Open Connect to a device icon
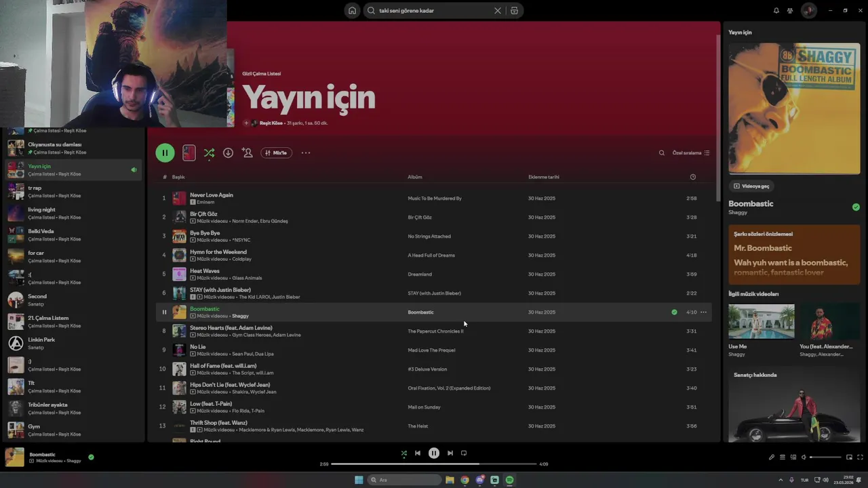Screen dimensions: 868x488 pyautogui.click(x=793, y=457)
